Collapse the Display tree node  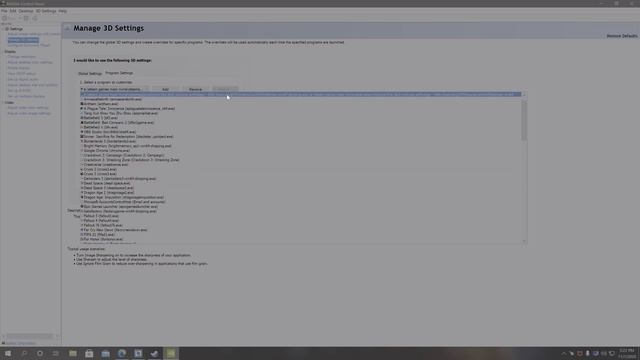[x=3, y=52]
